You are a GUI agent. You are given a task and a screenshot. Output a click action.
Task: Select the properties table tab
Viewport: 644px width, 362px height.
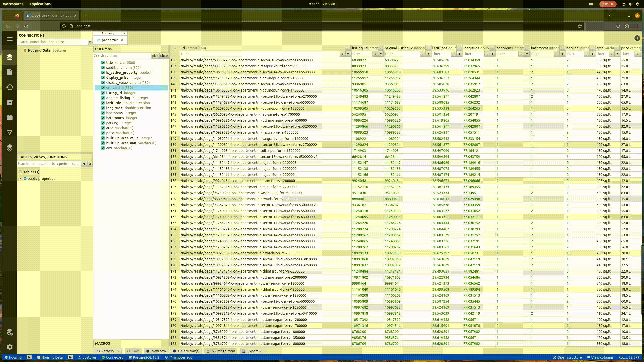point(110,40)
